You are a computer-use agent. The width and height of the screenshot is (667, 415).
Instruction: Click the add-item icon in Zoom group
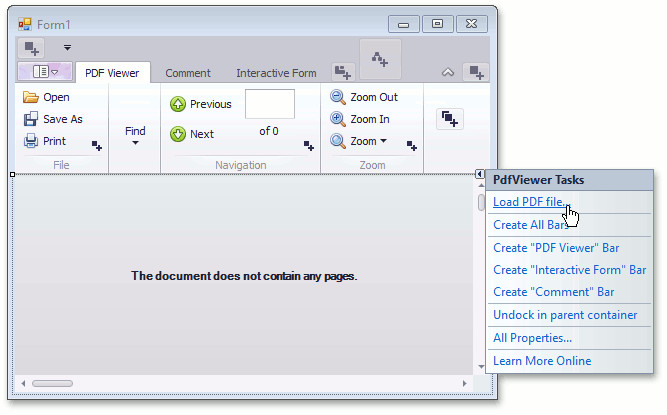pos(412,146)
